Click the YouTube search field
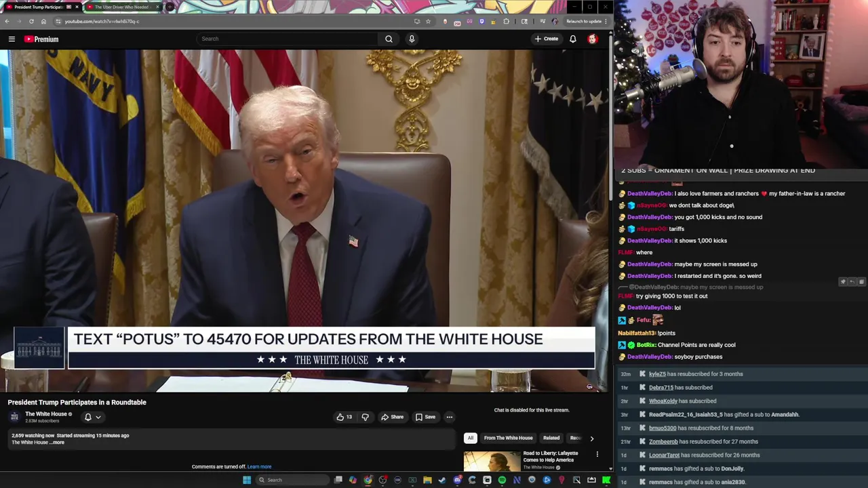Viewport: 868px width, 488px height. [288, 39]
